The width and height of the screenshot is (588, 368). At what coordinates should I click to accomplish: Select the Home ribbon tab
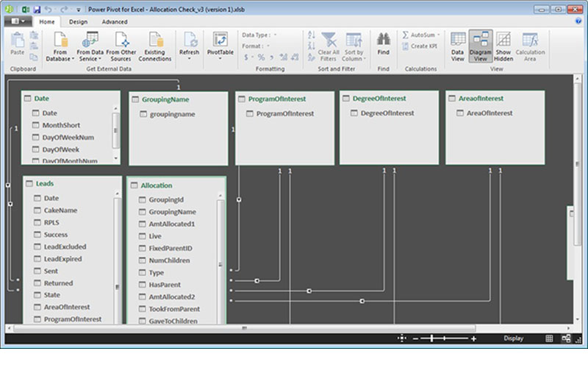47,22
